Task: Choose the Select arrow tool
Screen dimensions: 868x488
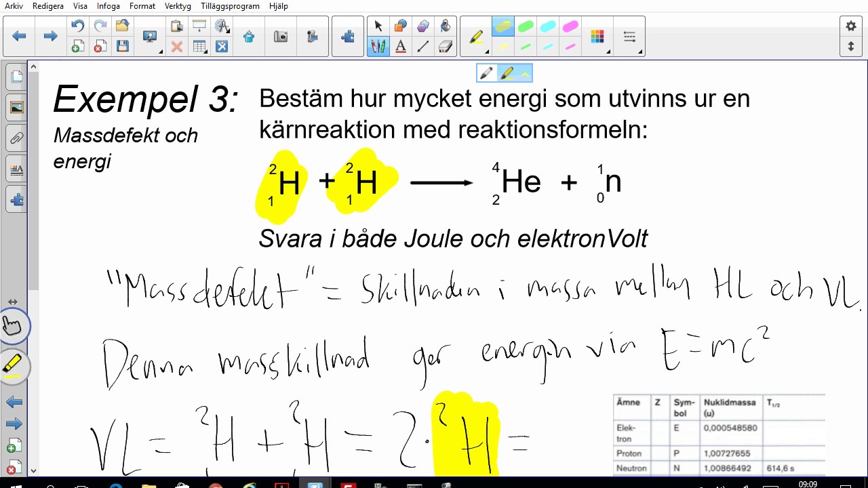Action: point(378,26)
